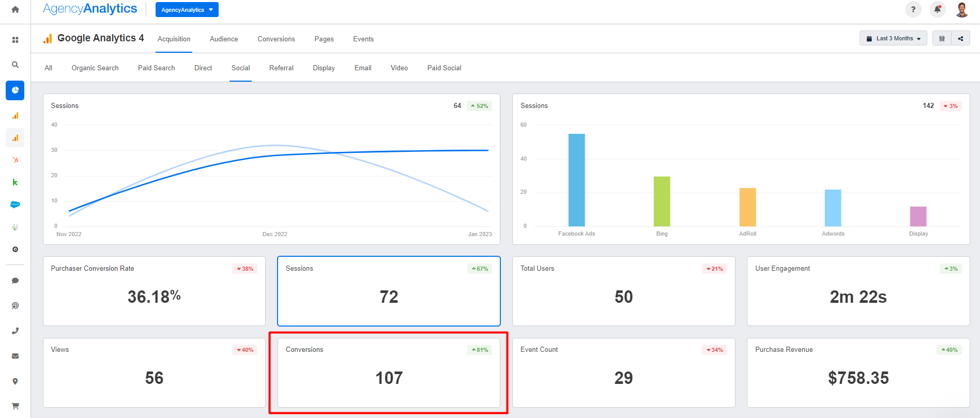Open the user profile avatar menu
Screen dimensions: 980x418
point(961,9)
